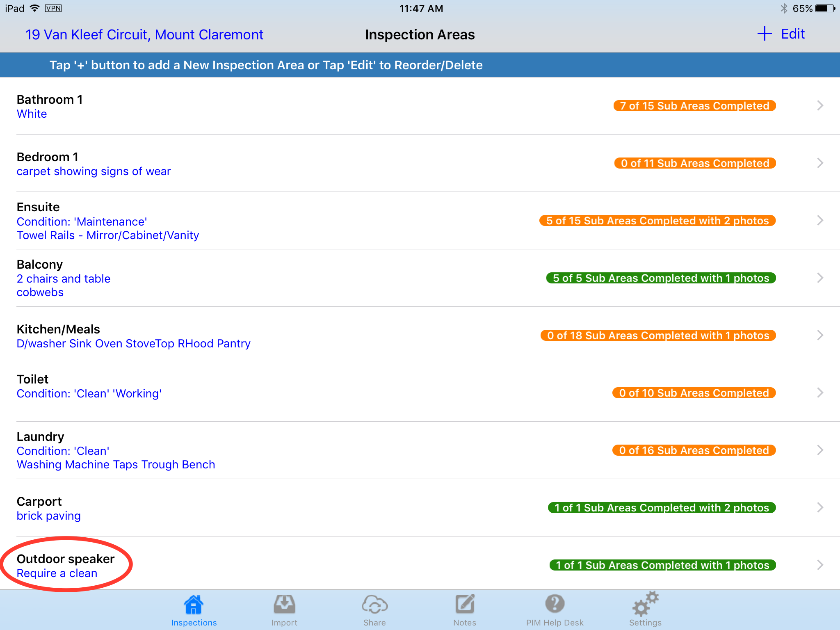Expand the Carport row chevron

click(x=820, y=508)
